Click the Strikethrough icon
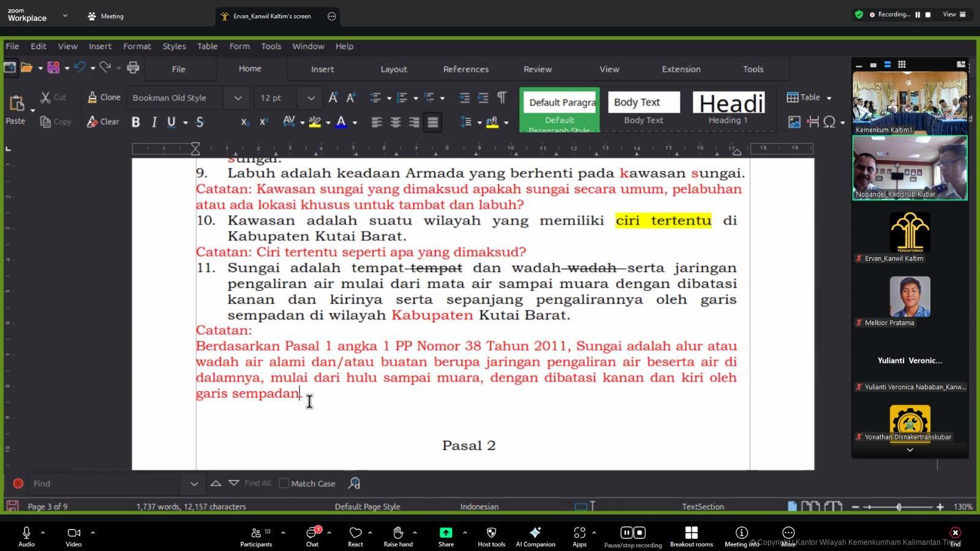The width and height of the screenshot is (980, 551). [200, 122]
